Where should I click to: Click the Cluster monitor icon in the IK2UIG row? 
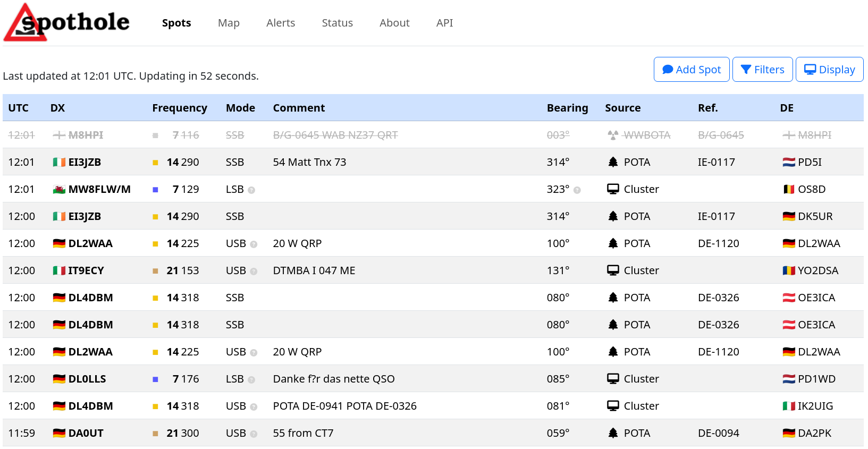(x=613, y=406)
